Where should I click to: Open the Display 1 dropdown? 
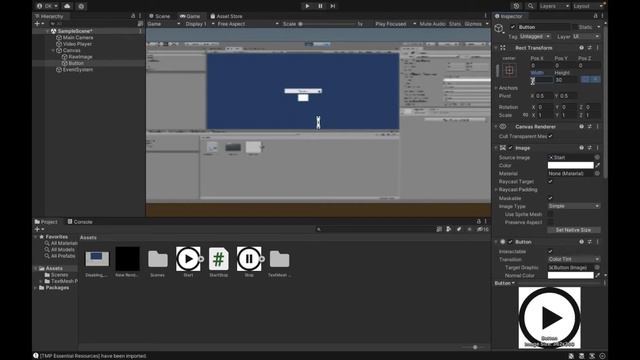[x=200, y=24]
